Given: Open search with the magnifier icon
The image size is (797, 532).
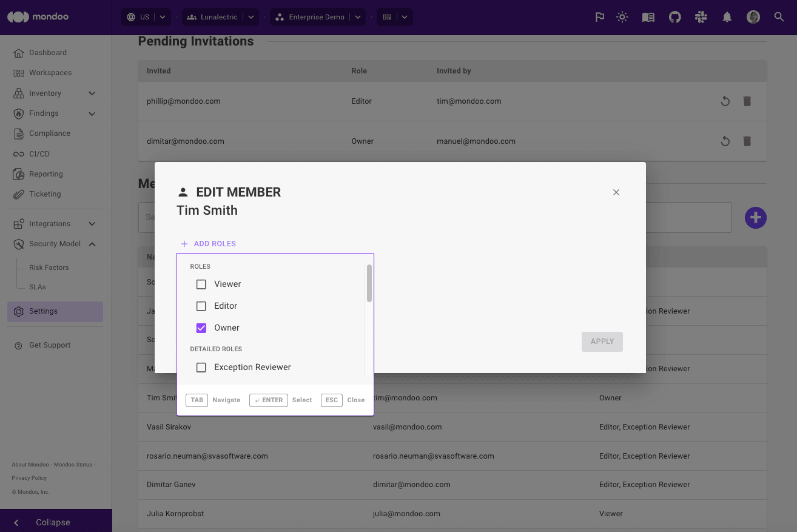Looking at the screenshot, I should (x=779, y=17).
